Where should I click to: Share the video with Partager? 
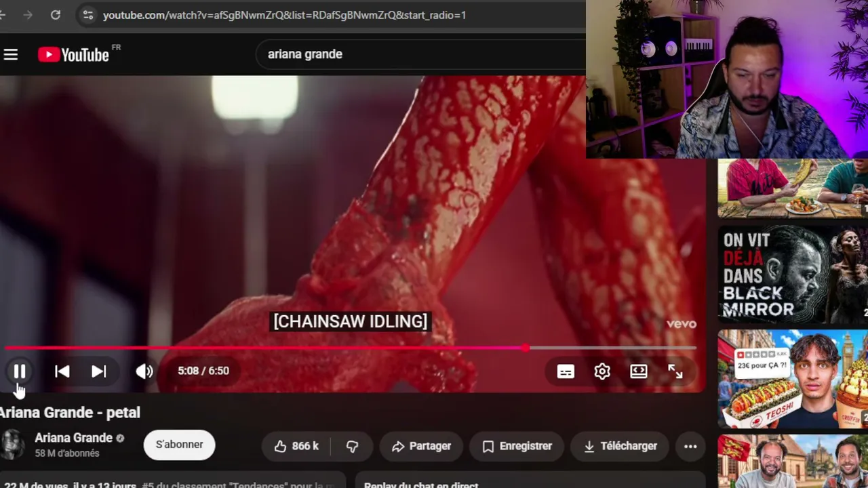pos(421,446)
